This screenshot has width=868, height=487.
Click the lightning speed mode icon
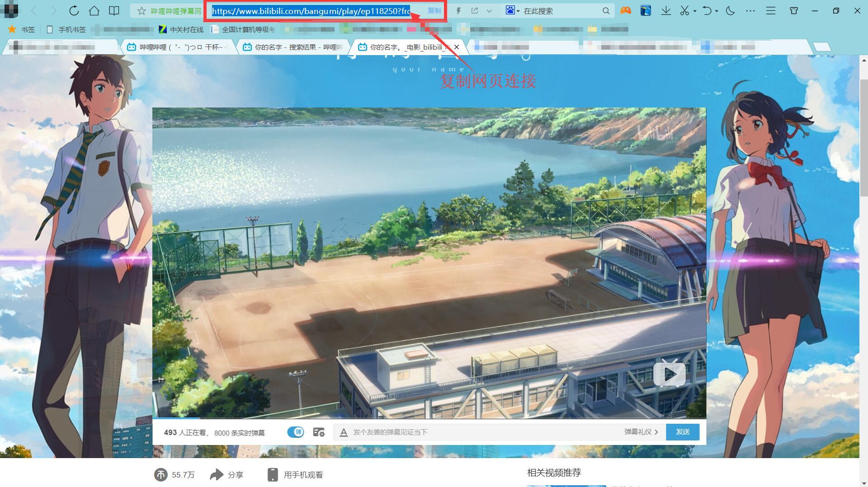coord(458,11)
